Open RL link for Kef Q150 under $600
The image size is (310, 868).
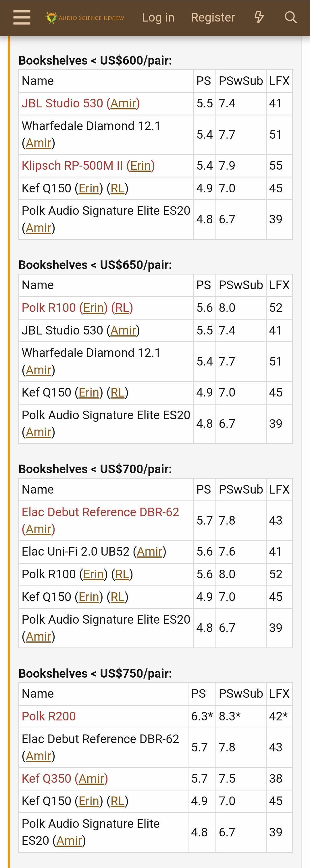[118, 188]
